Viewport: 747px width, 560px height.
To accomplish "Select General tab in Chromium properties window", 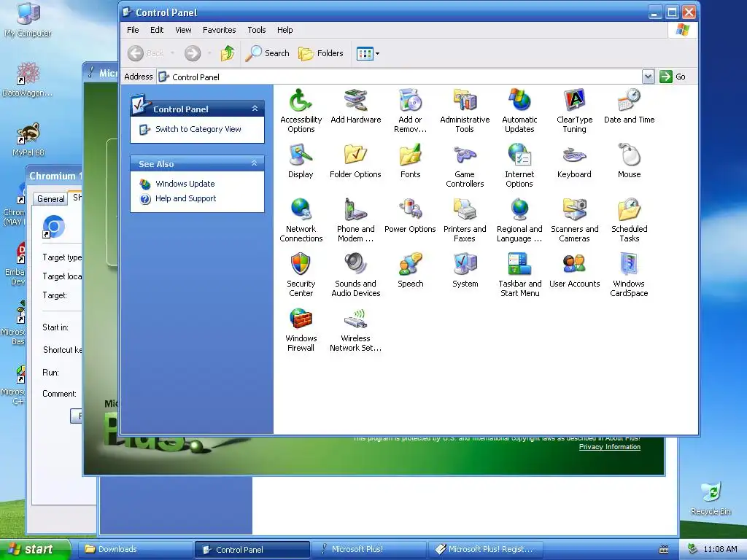I will 50,199.
